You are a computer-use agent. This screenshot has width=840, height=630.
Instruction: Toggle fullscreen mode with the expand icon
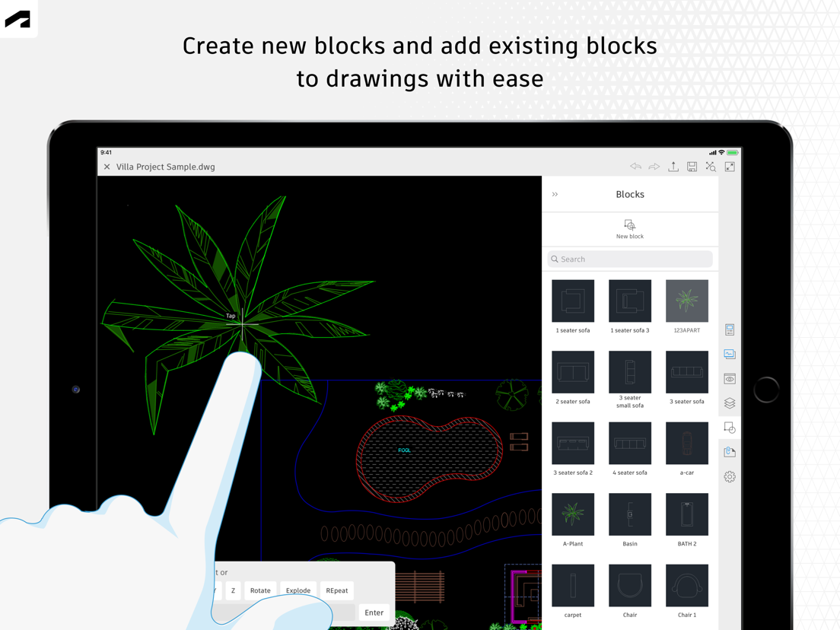pos(728,166)
